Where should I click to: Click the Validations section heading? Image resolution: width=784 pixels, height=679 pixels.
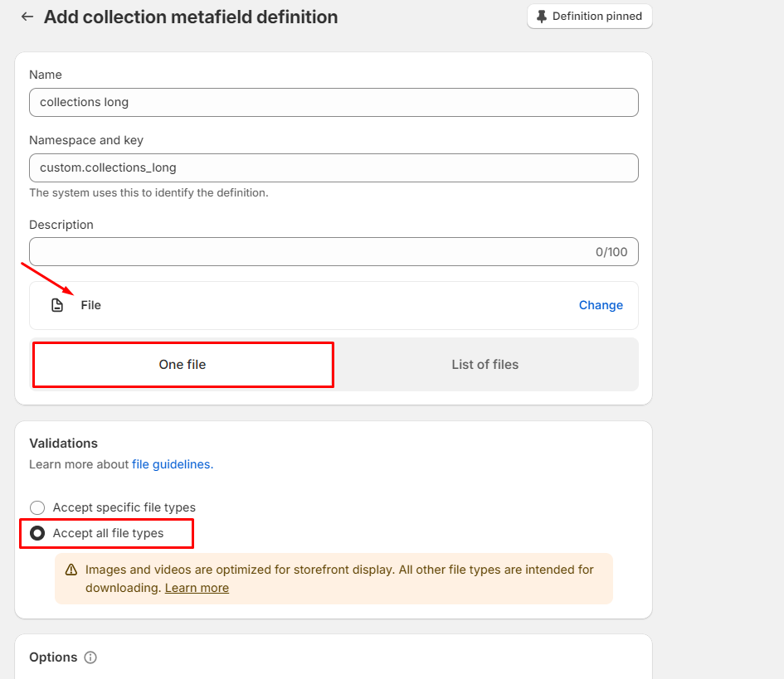63,444
